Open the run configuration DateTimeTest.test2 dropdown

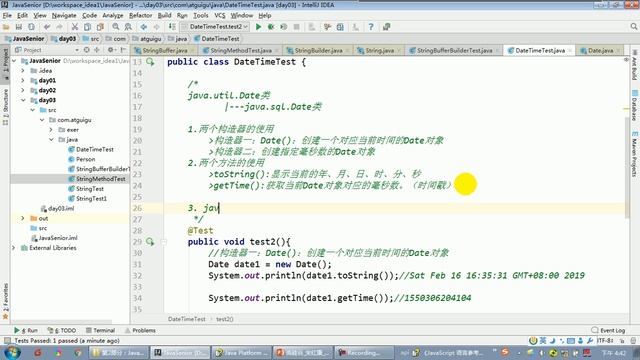click(215, 27)
